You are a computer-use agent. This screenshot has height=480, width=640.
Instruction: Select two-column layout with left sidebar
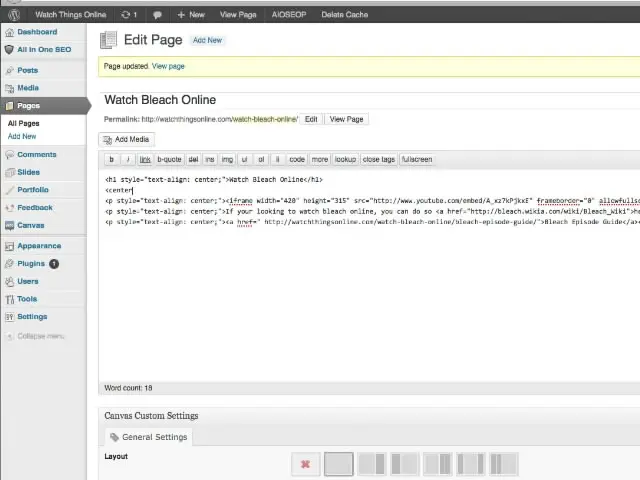pyautogui.click(x=404, y=464)
